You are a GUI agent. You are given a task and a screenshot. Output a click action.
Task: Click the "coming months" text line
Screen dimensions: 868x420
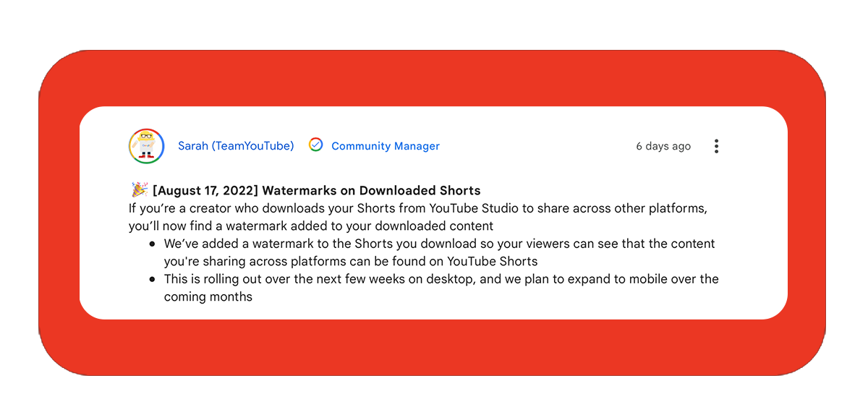[208, 296]
